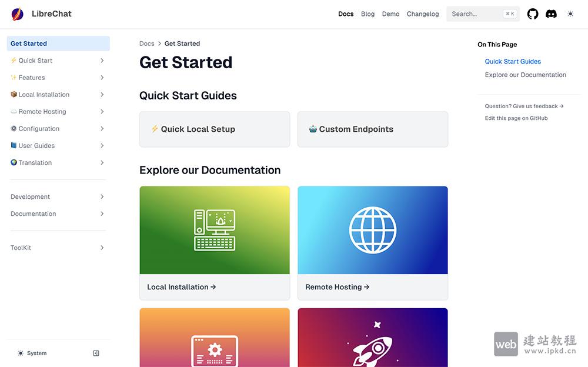Click the Search documentation input field
Image resolution: width=588 pixels, height=367 pixels.
pos(476,14)
